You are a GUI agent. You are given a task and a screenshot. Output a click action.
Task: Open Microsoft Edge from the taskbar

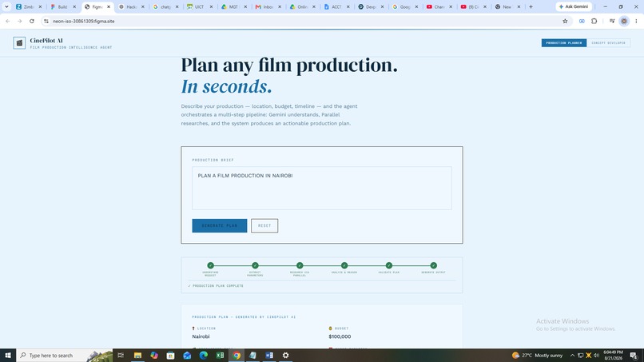[203, 355]
